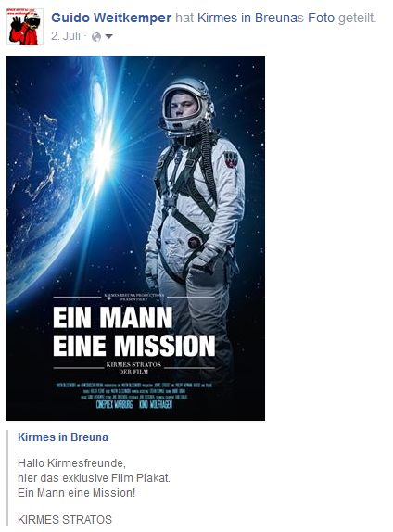This screenshot has width=393, height=532.
Task: Click the EIN MANN EINE MISSION poster title
Action: click(x=134, y=332)
